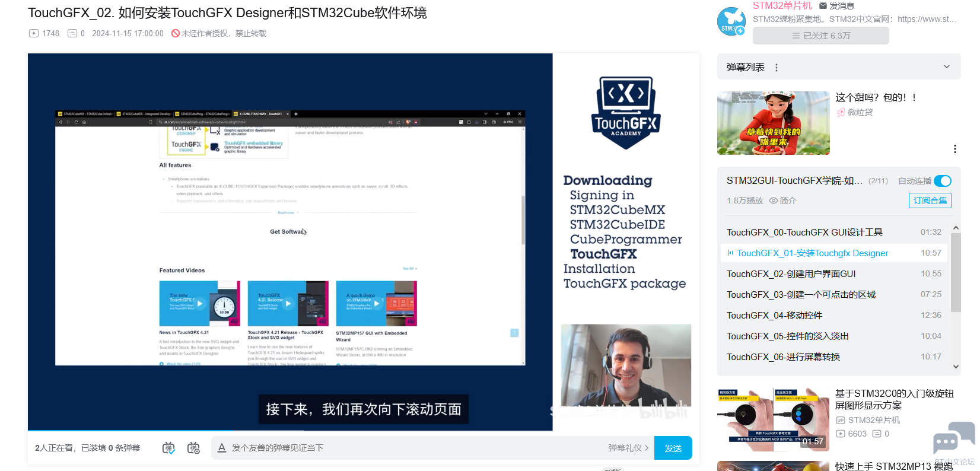Click the 1.8万播放 collection play count
The width and height of the screenshot is (980, 471).
(744, 201)
